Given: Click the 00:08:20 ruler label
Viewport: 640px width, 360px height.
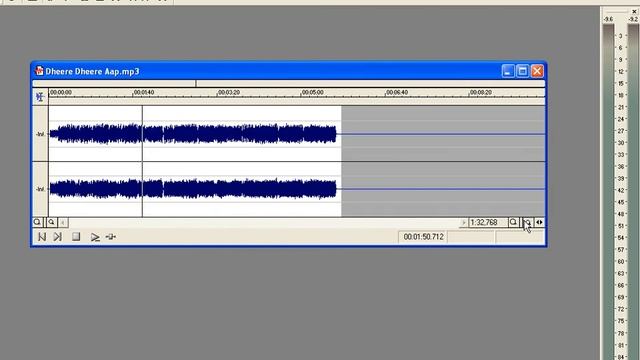Looking at the screenshot, I should [480, 93].
